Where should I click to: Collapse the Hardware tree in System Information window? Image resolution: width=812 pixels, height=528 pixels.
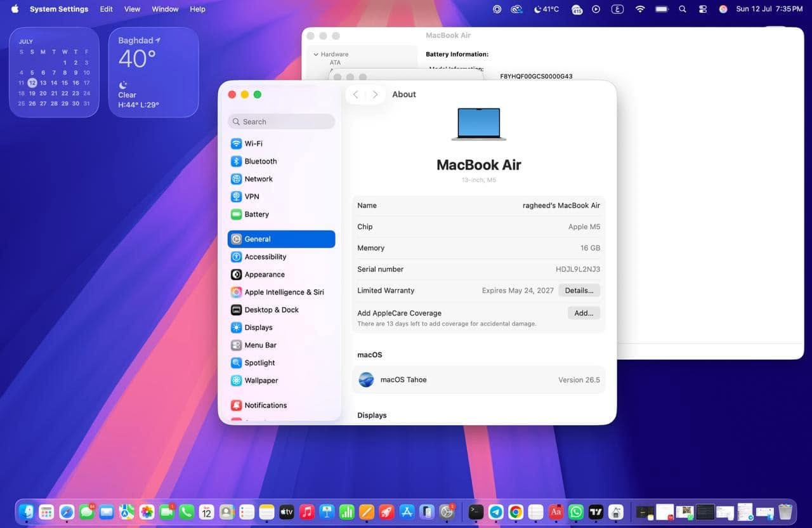tap(316, 55)
